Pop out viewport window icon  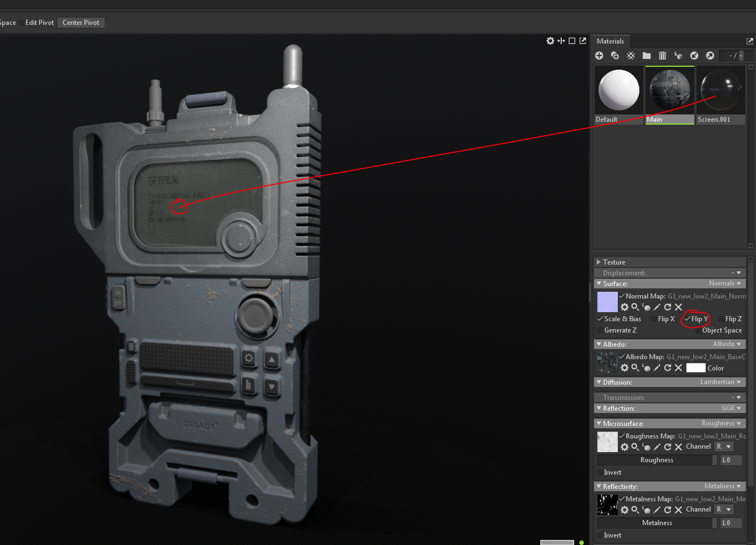point(583,41)
